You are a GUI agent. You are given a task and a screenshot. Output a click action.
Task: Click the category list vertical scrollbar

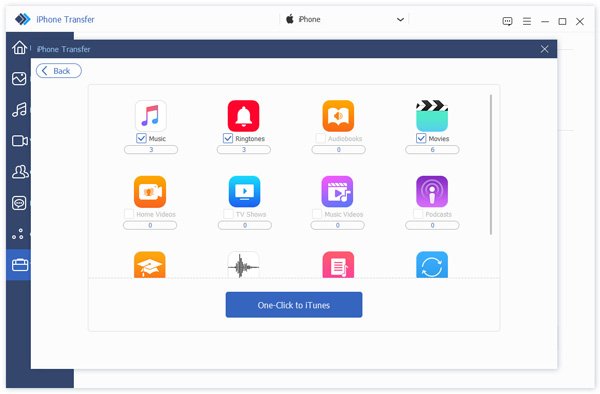(491, 164)
